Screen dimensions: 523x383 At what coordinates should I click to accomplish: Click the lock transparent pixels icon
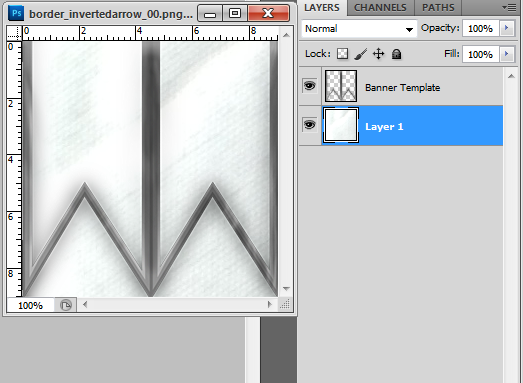(342, 54)
